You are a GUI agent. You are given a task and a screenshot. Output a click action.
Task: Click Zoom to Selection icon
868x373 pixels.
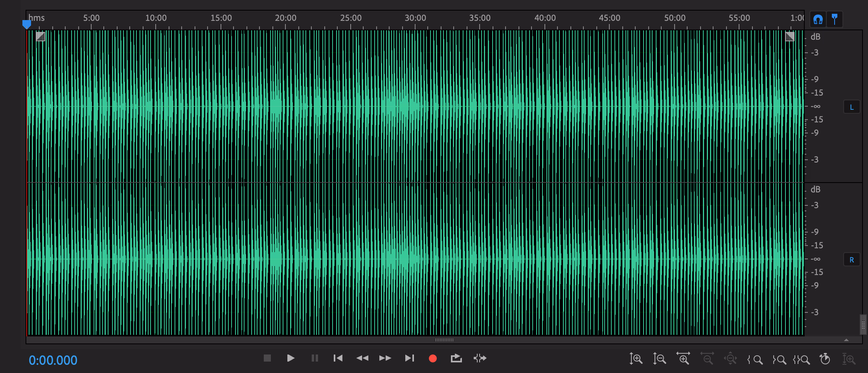coord(802,359)
